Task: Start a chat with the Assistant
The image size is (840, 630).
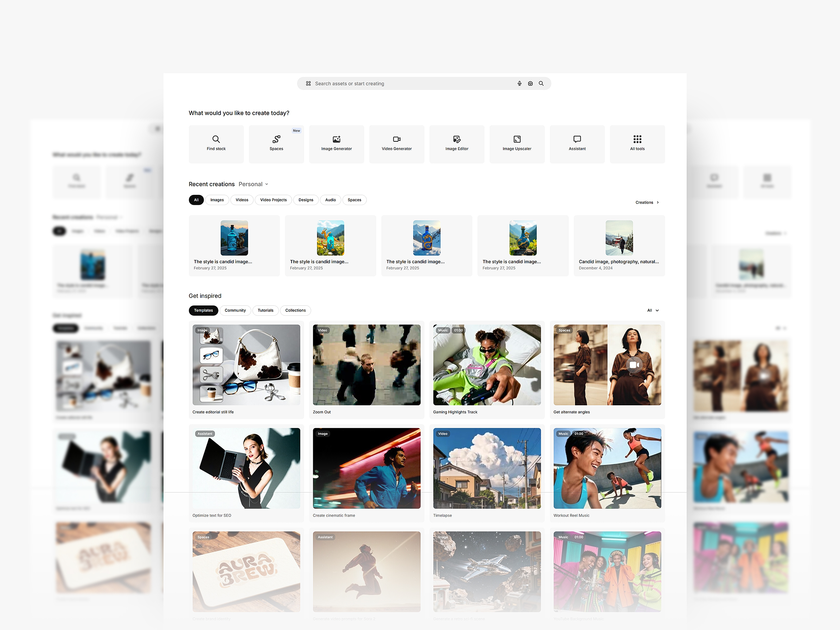Action: tap(576, 144)
